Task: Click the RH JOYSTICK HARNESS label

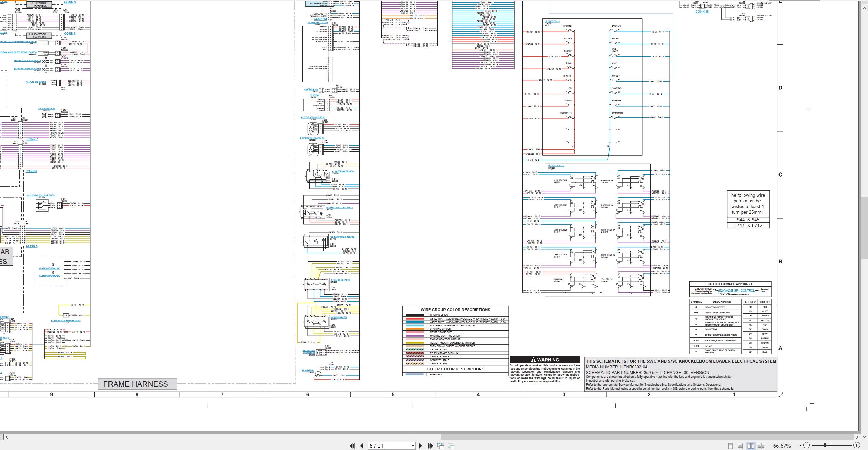Action: (x=39, y=4)
